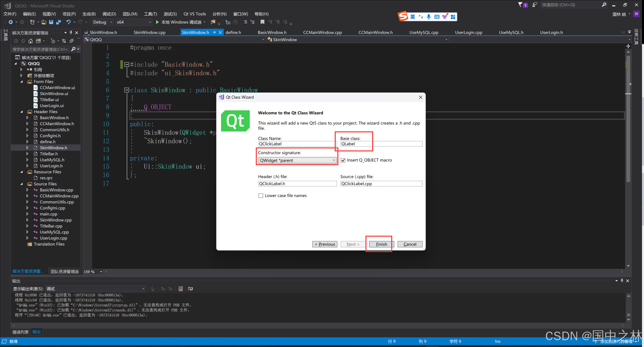The image size is (644, 347).
Task: Open the output source dropdown showing 调试
Action: pos(95,288)
